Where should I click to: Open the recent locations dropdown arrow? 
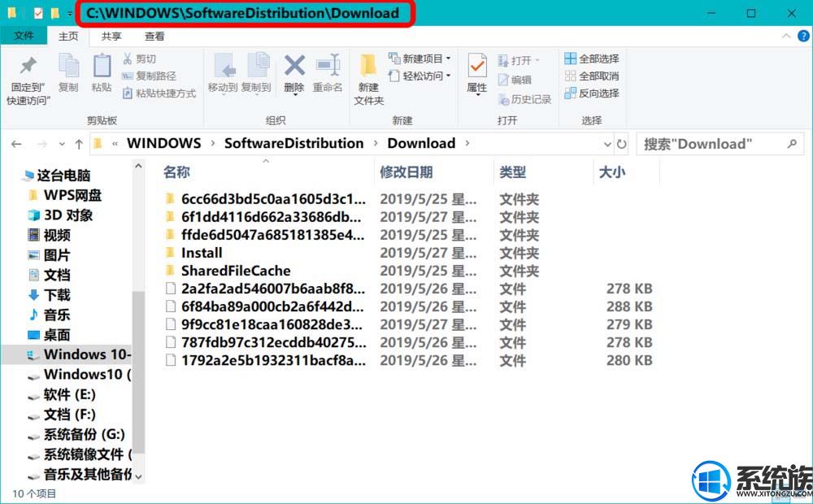62,144
